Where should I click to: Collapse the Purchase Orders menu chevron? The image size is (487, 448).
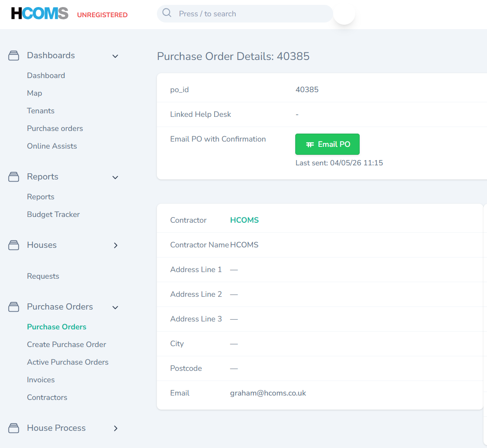115,308
